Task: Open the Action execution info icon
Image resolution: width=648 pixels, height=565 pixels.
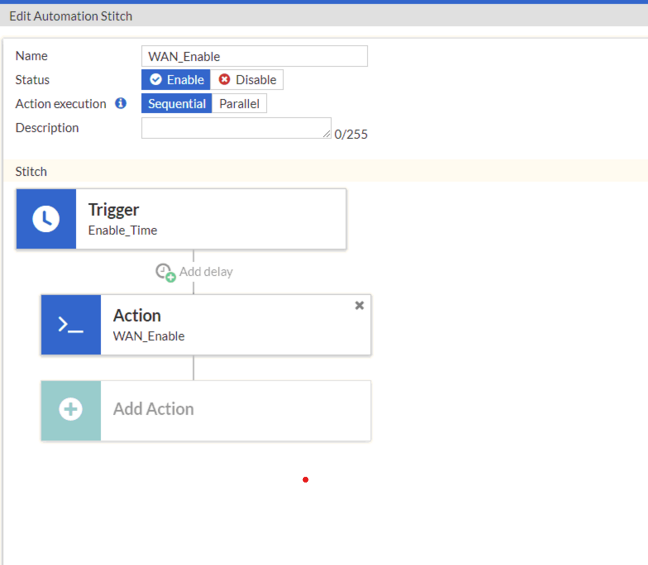Action: point(121,103)
